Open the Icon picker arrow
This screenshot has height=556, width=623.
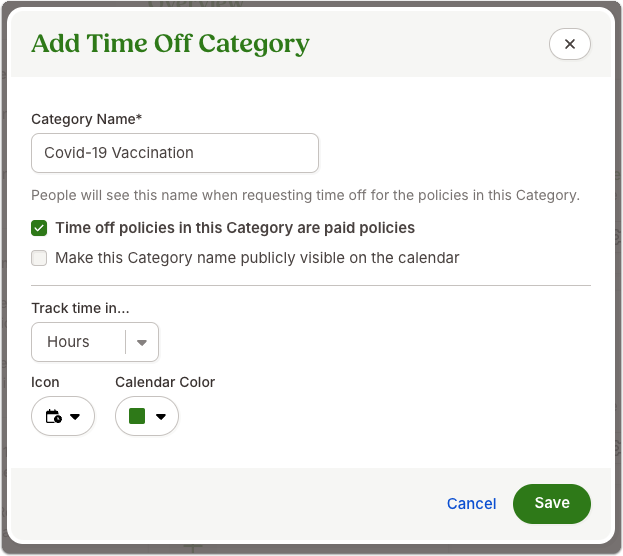pyautogui.click(x=75, y=417)
